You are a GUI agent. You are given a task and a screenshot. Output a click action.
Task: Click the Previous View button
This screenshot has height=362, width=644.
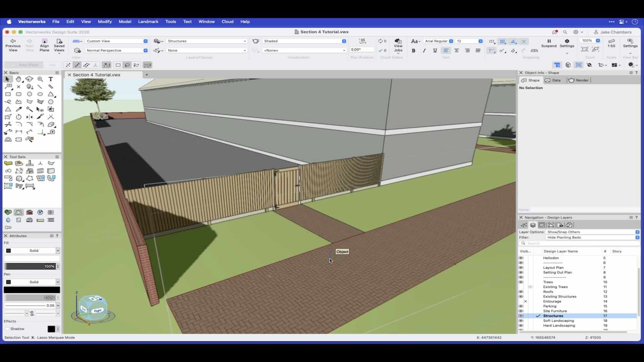pos(13,44)
